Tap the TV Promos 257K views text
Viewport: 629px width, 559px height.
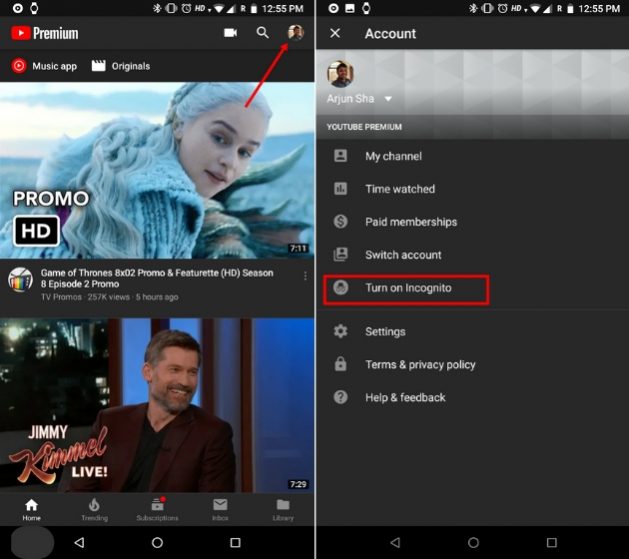pos(110,297)
